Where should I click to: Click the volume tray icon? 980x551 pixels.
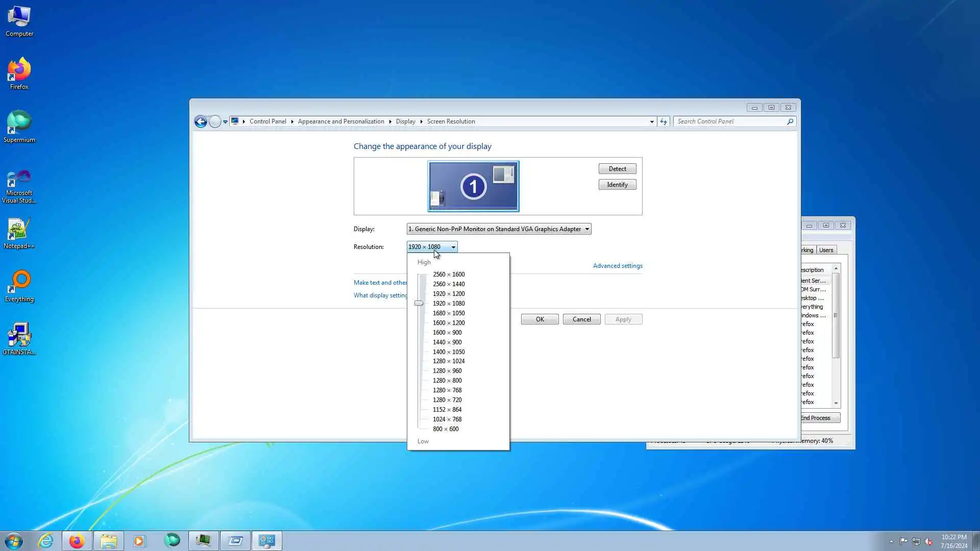[x=928, y=541]
